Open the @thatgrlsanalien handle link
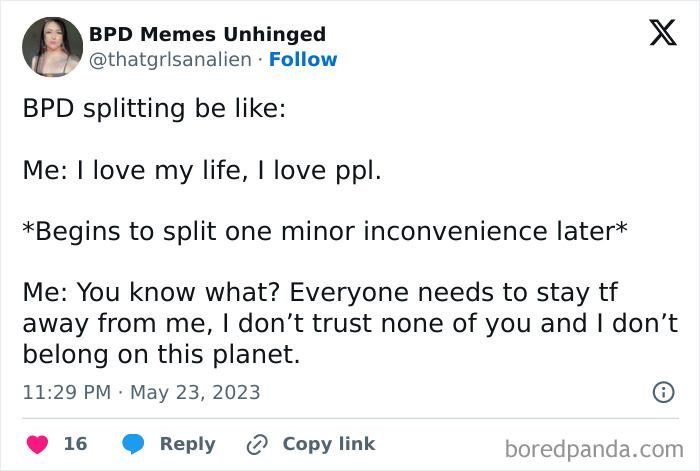Viewport: 700px width, 471px height. point(169,59)
